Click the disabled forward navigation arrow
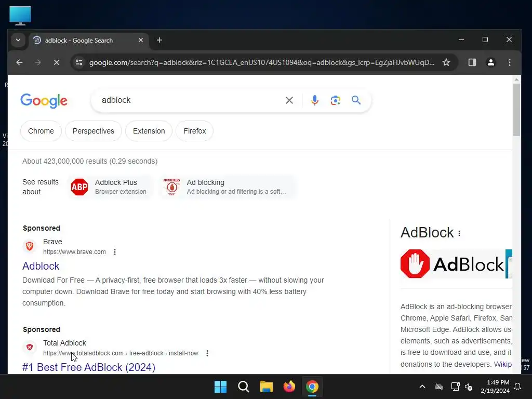Viewport: 532px width, 399px height. point(37,62)
